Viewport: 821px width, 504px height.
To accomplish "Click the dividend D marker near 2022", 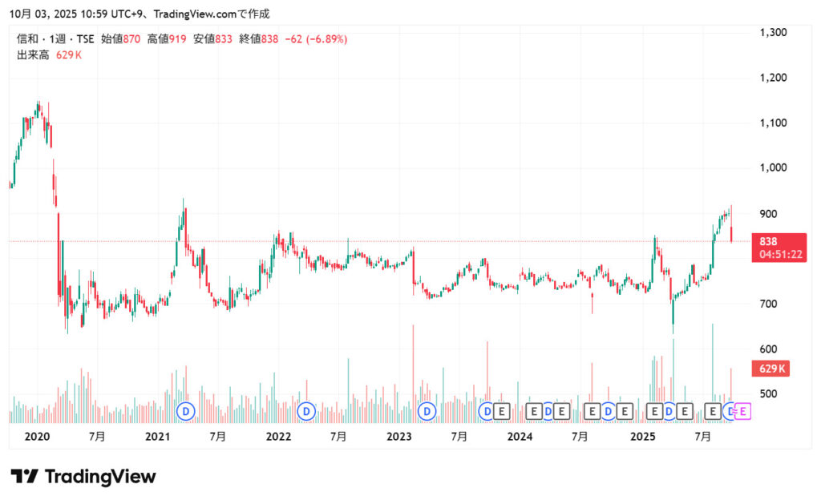I will (306, 411).
